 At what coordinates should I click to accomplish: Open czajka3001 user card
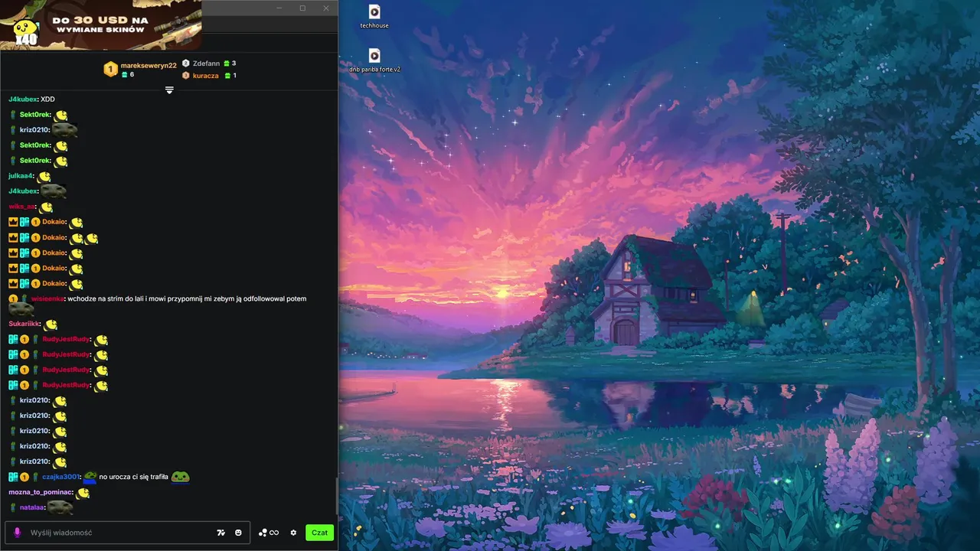tap(61, 477)
